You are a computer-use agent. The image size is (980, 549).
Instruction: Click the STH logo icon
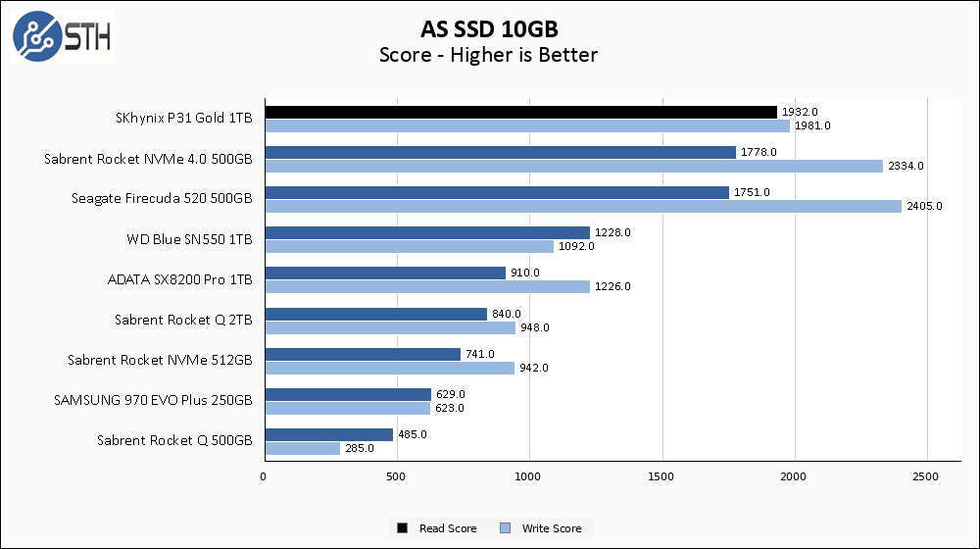click(x=63, y=36)
